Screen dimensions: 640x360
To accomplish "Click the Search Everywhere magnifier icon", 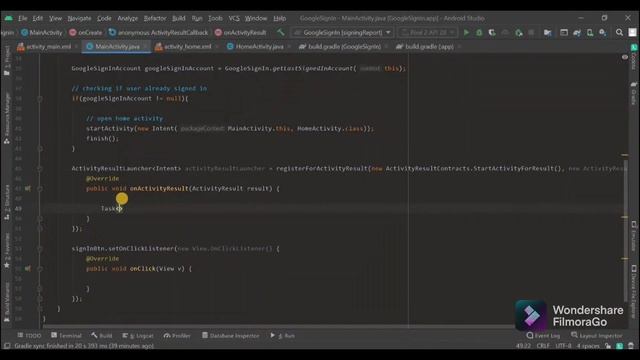I will 619,32.
